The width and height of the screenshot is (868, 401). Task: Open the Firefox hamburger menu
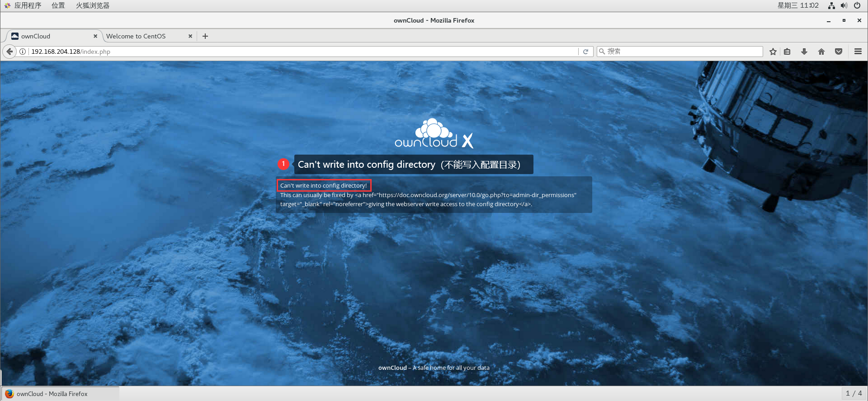point(858,52)
